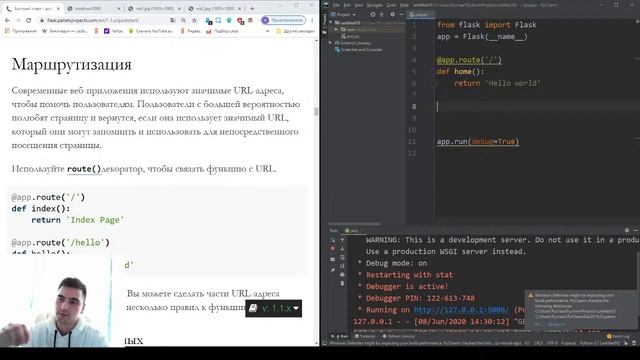Close the localhost:5000 browser tab
The width and height of the screenshot is (640, 360).
click(x=119, y=9)
